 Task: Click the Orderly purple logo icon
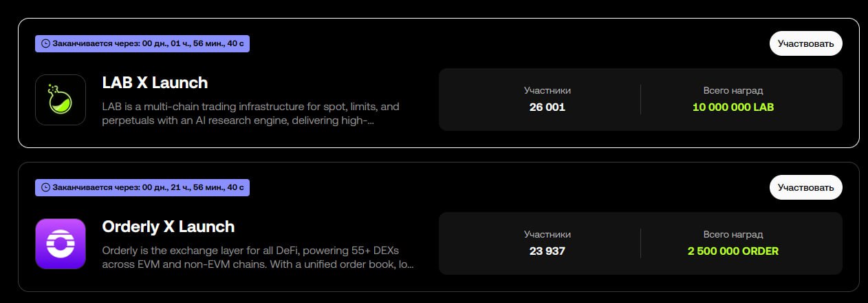(x=60, y=244)
